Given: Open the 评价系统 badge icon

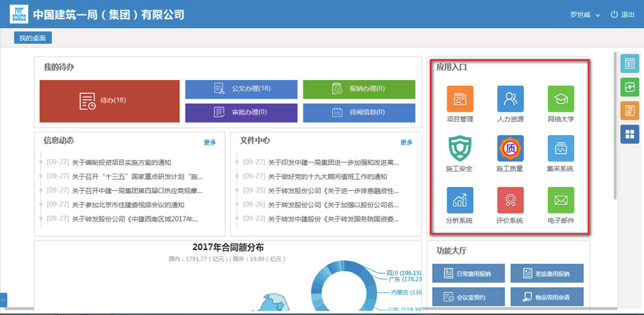Looking at the screenshot, I should 510,200.
